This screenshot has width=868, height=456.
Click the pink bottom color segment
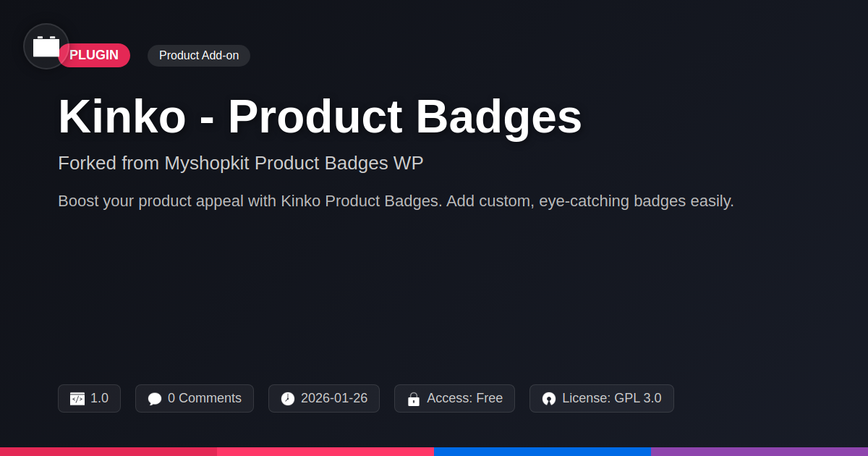(x=325, y=451)
